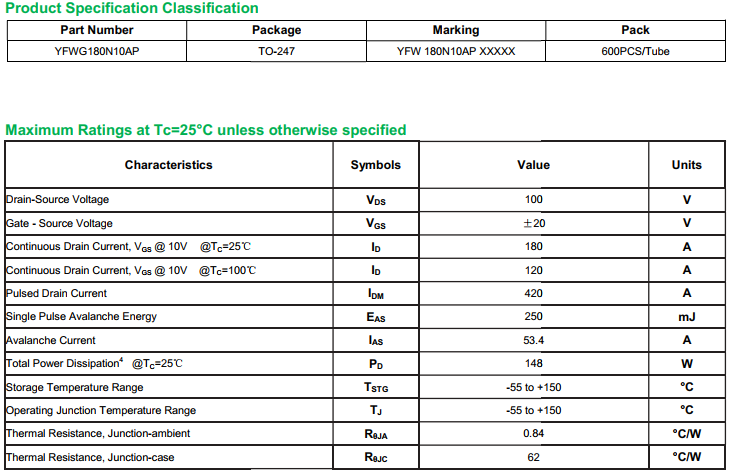Image resolution: width=729 pixels, height=474 pixels.
Task: Select the 'Characteristics' column header
Action: (x=168, y=165)
